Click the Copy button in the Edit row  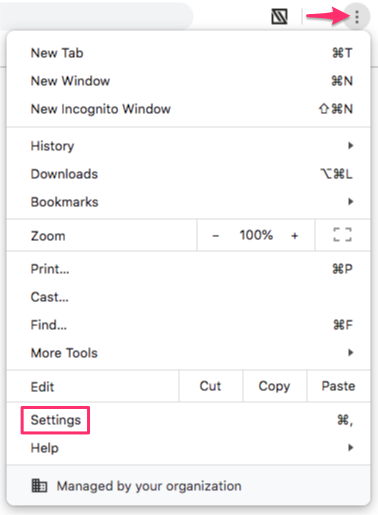coord(275,386)
